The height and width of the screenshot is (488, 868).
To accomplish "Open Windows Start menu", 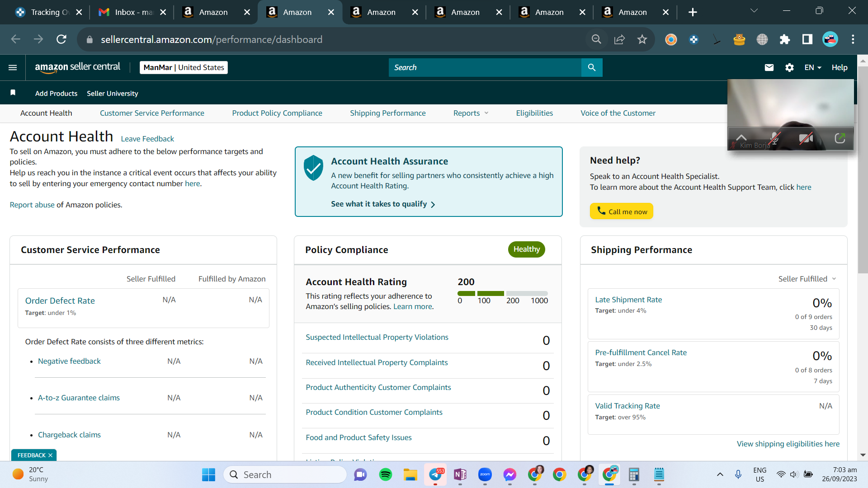I will pyautogui.click(x=208, y=474).
